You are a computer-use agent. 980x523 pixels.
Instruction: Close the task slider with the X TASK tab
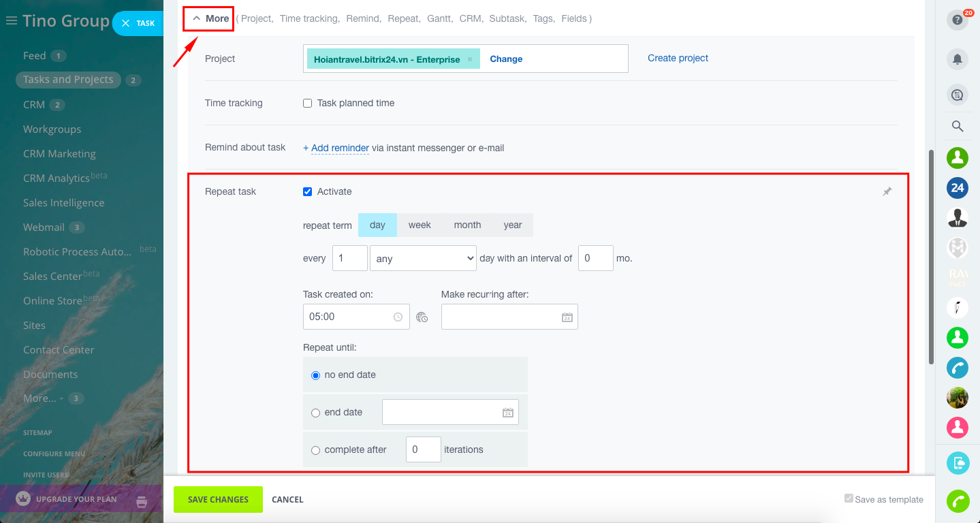pyautogui.click(x=138, y=23)
